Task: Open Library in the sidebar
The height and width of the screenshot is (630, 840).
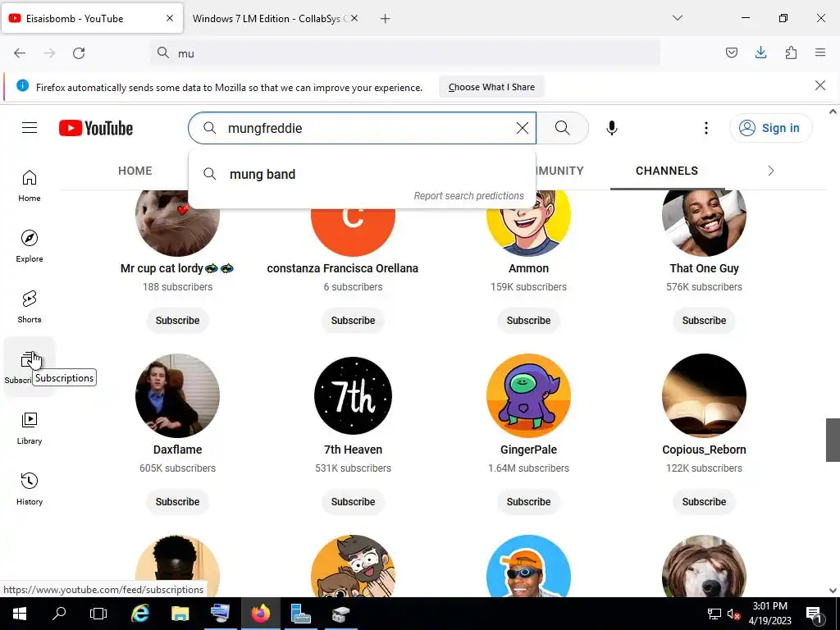Action: click(30, 428)
